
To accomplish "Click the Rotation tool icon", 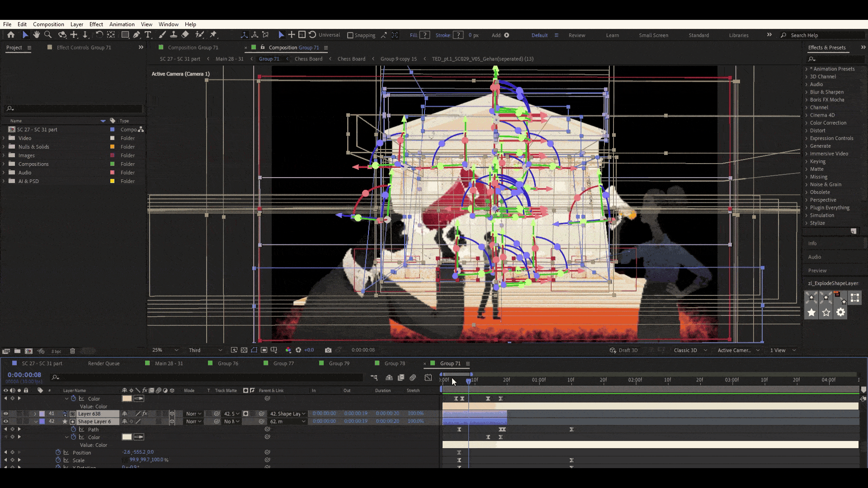I will click(x=99, y=35).
